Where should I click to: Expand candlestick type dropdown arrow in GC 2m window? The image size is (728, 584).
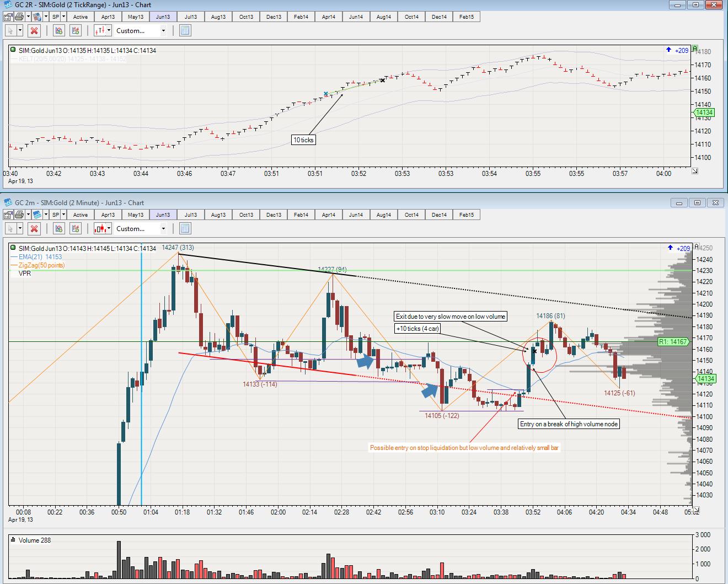[109, 228]
